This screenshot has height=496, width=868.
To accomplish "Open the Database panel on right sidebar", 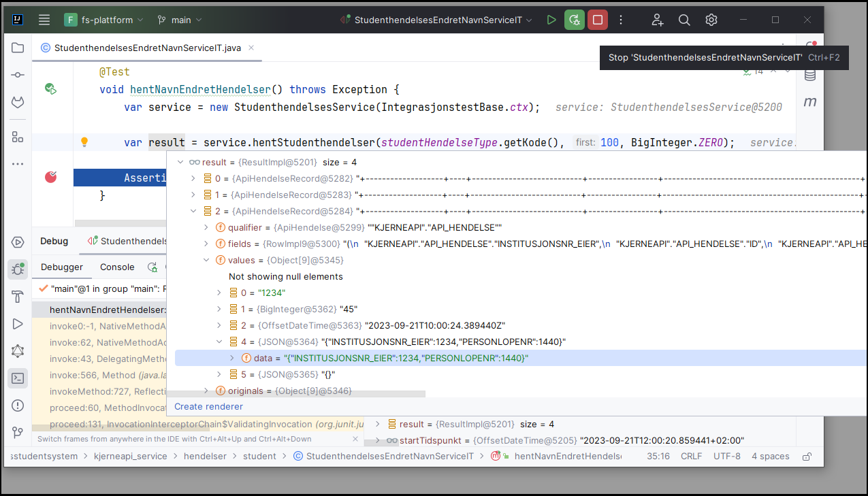I will click(x=809, y=75).
